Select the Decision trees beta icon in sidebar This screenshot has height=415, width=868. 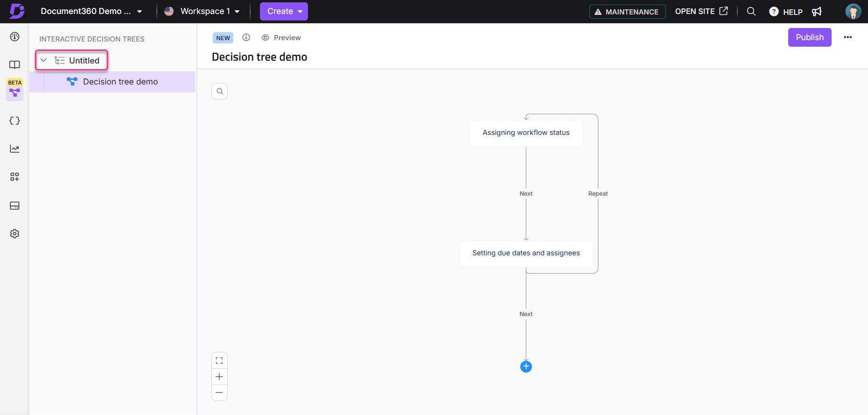[15, 92]
